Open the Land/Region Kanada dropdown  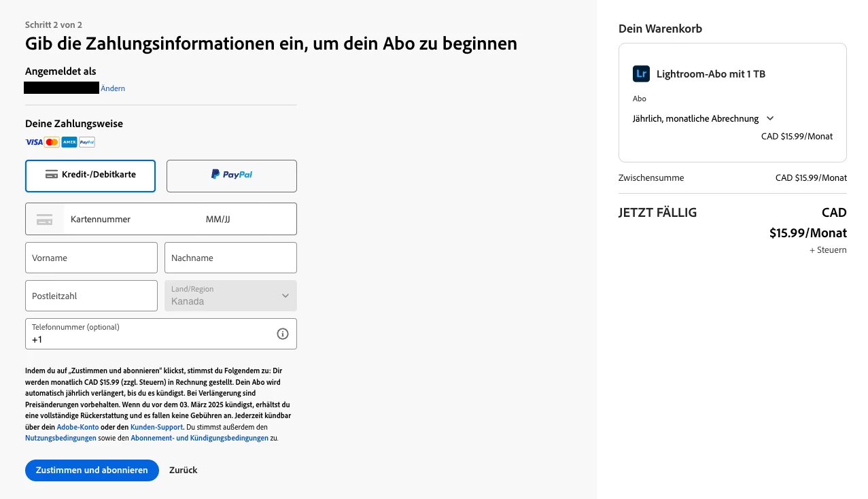tap(230, 296)
